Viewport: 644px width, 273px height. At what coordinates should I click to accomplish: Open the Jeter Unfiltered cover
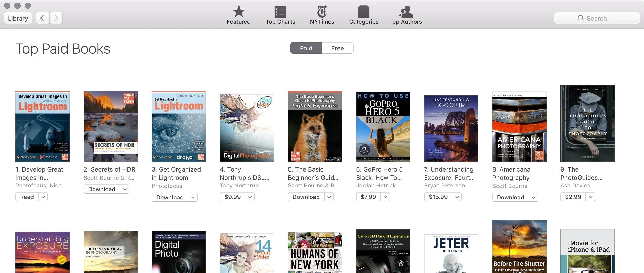[x=451, y=254]
